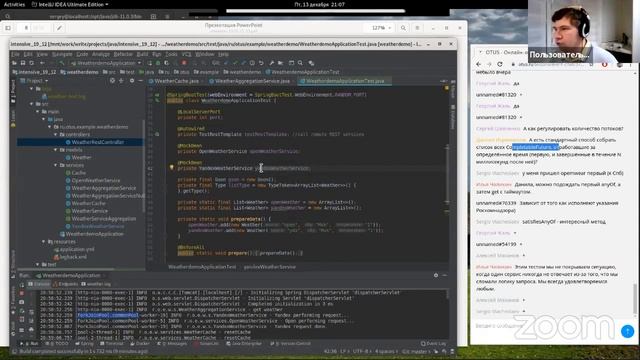The image size is (640, 360).
Task: Click the Git: master branch status entry
Action: 416,351
